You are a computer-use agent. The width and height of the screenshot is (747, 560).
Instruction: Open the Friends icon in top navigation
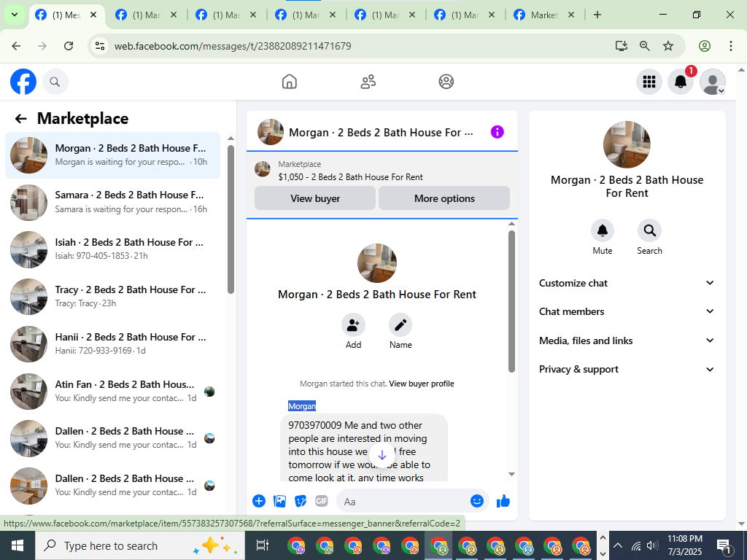point(368,82)
